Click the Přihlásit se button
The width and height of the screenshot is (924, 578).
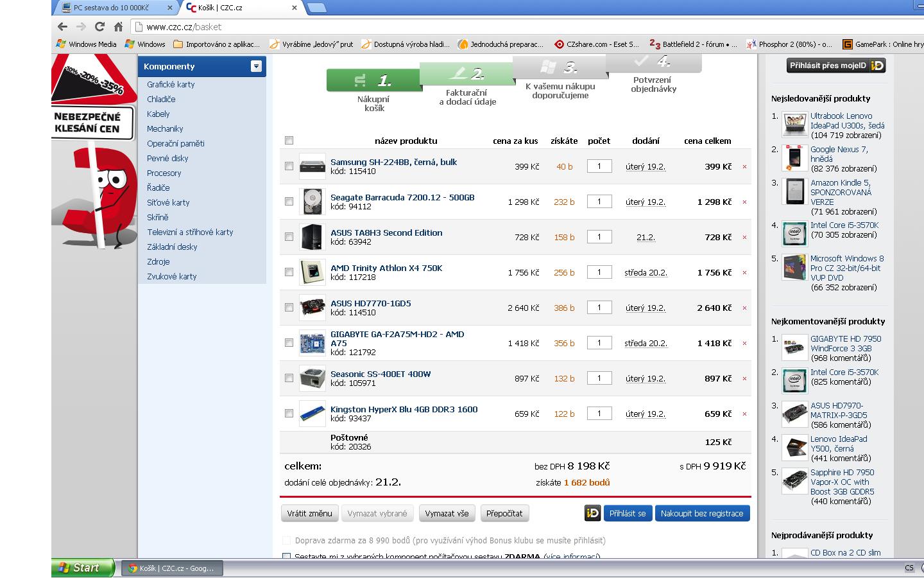pos(628,513)
